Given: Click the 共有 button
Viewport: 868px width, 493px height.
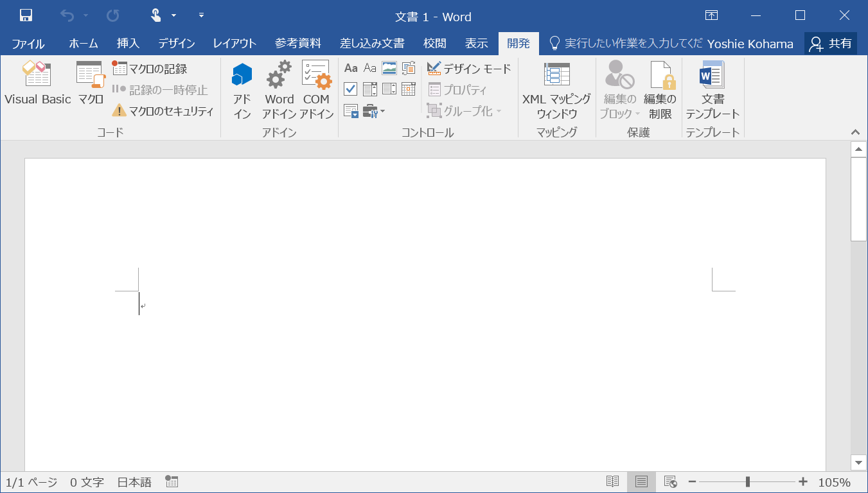Looking at the screenshot, I should point(835,44).
